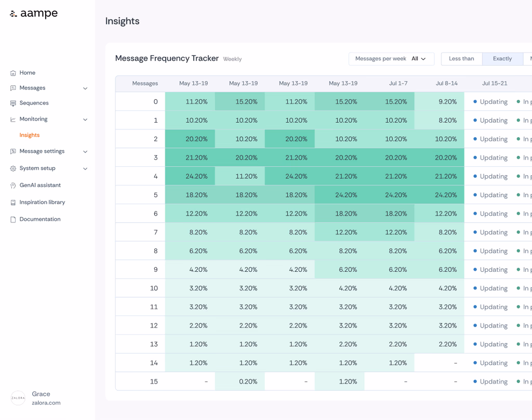
Task: Click the Jul 1-7 column header
Action: tap(398, 84)
